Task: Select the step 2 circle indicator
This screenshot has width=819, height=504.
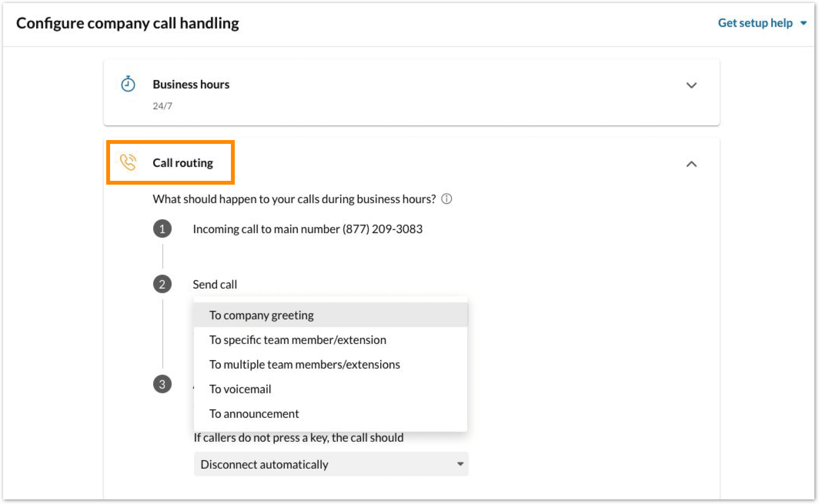Action: coord(162,284)
